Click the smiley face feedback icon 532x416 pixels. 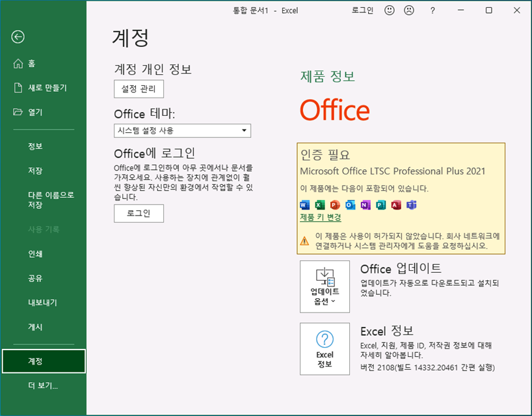(x=390, y=10)
